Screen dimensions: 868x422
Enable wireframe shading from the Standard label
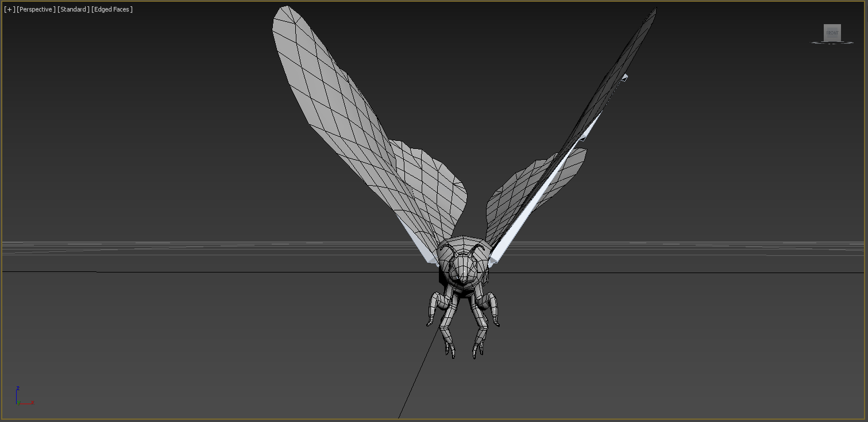pos(72,9)
